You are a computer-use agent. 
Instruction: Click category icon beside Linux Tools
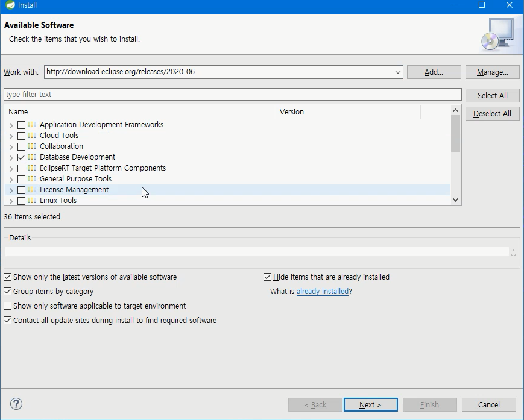pyautogui.click(x=32, y=201)
